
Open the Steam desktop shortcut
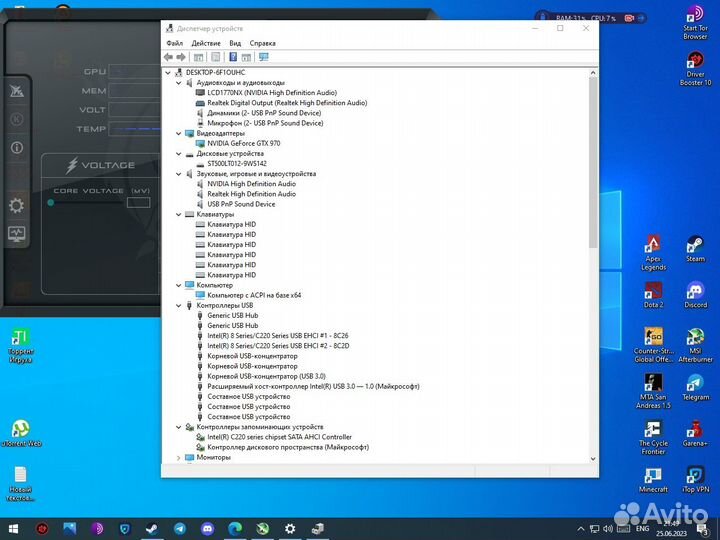click(695, 249)
